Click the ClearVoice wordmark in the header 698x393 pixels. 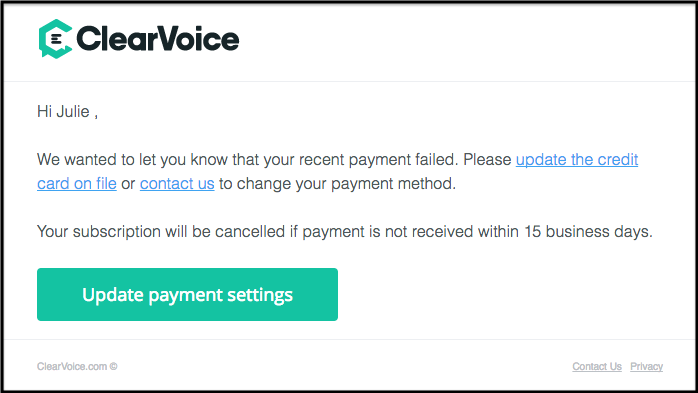[x=158, y=39]
